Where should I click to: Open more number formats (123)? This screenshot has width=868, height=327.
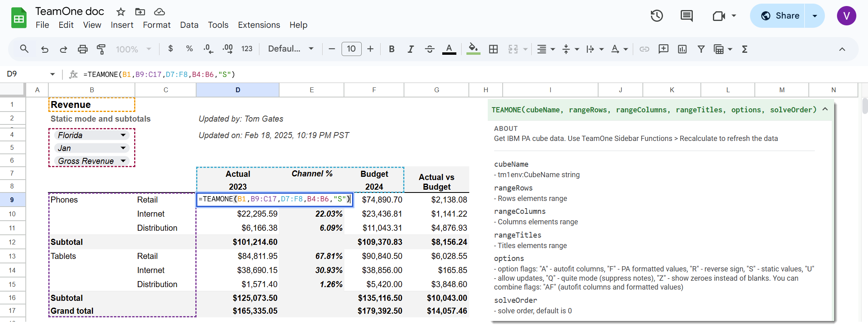[x=247, y=49]
